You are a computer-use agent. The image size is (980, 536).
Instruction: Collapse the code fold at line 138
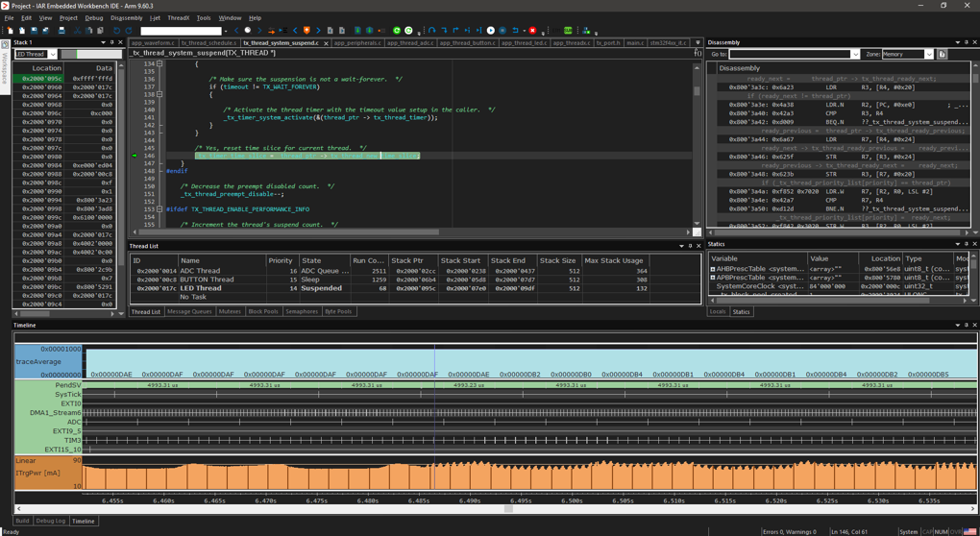pyautogui.click(x=159, y=94)
